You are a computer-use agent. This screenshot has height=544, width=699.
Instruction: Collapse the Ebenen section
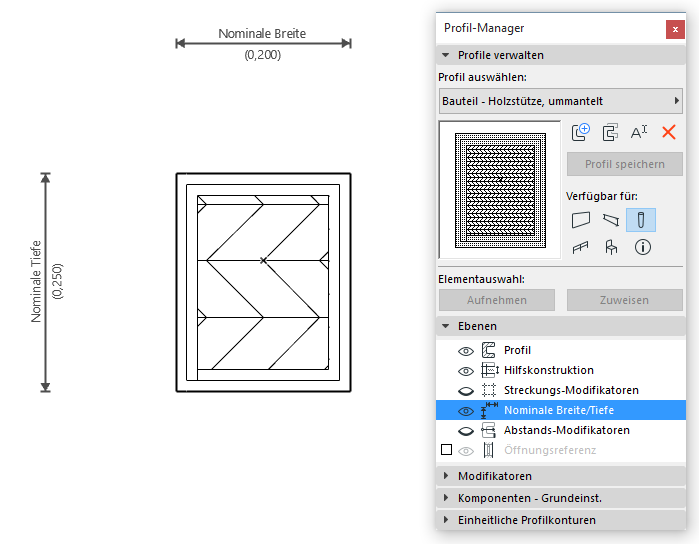tap(445, 326)
